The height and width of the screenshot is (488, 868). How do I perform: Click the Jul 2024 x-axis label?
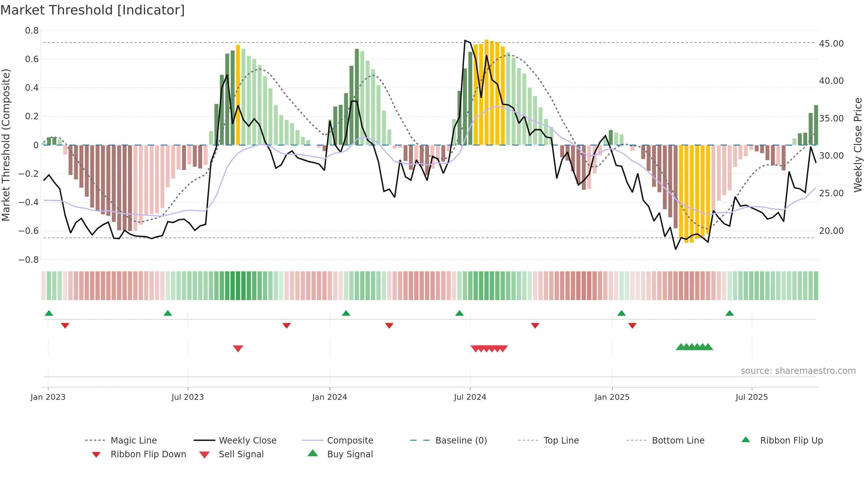click(470, 397)
